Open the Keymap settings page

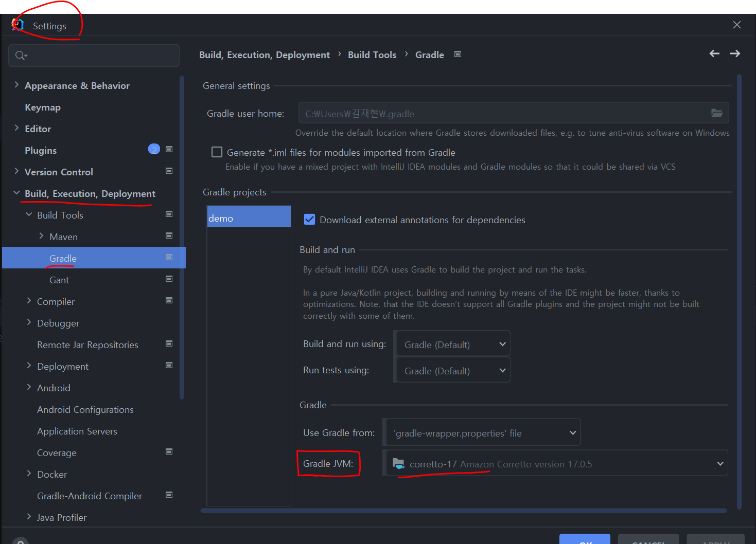[43, 107]
